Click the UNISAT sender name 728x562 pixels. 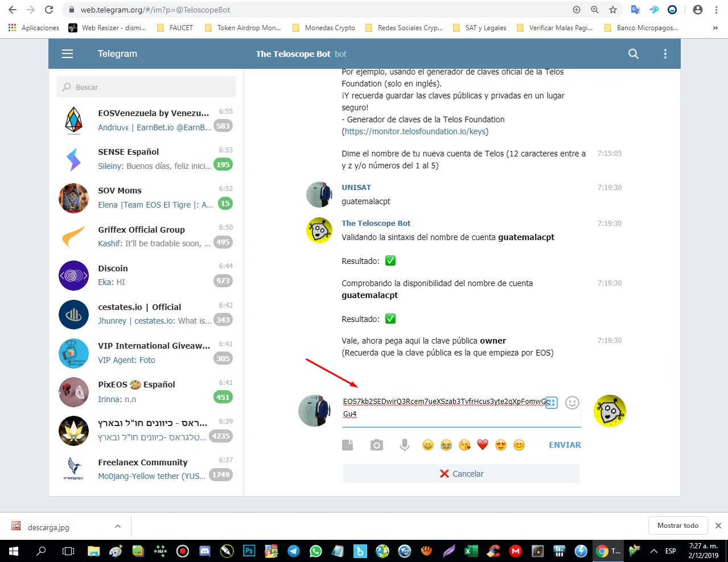[x=356, y=187]
